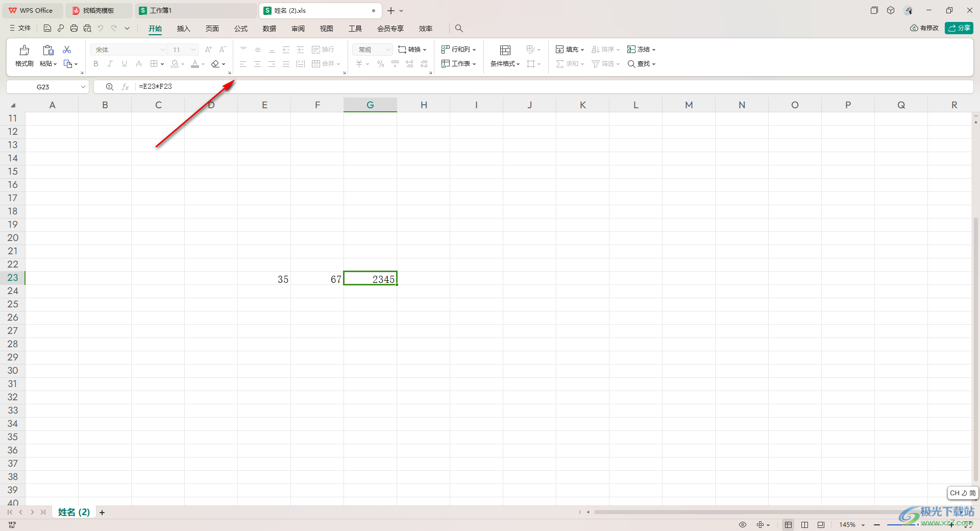Switch to Normal view in status bar

[x=789, y=525]
